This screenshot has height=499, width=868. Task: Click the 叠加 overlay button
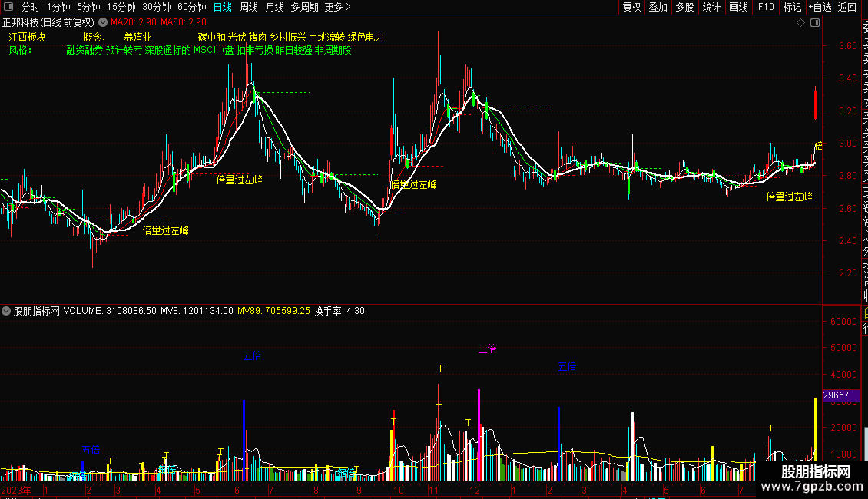(x=658, y=7)
